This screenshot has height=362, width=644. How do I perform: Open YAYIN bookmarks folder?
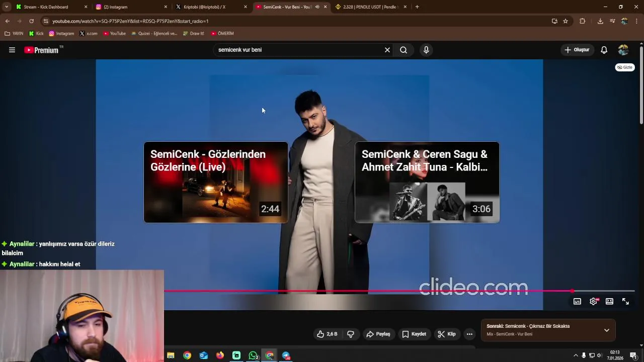14,34
